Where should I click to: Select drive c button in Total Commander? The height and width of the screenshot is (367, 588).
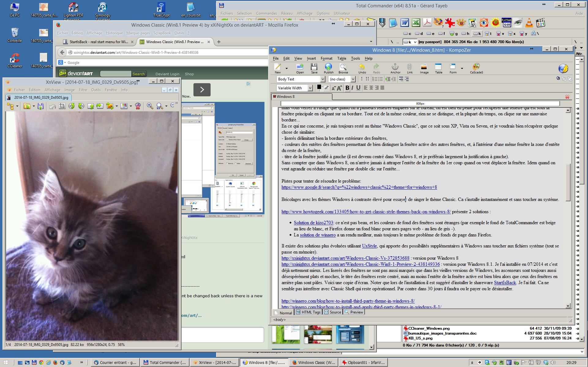click(407, 34)
